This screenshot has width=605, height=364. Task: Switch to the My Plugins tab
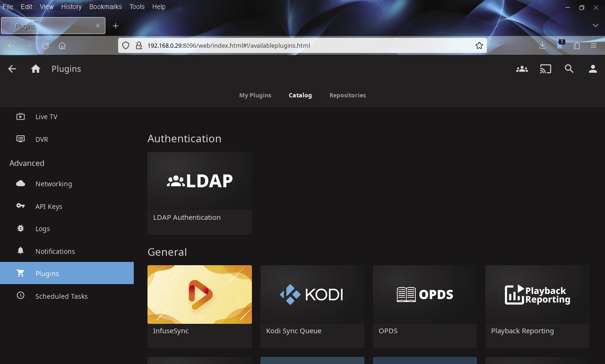point(255,95)
